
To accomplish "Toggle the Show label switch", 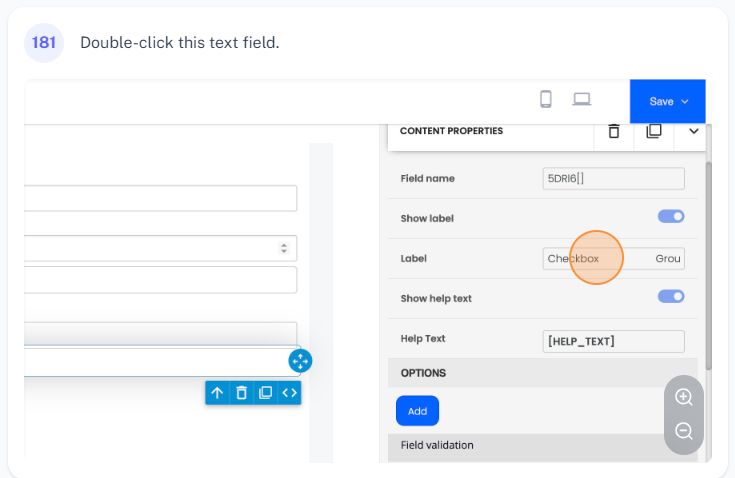I will pyautogui.click(x=671, y=216).
